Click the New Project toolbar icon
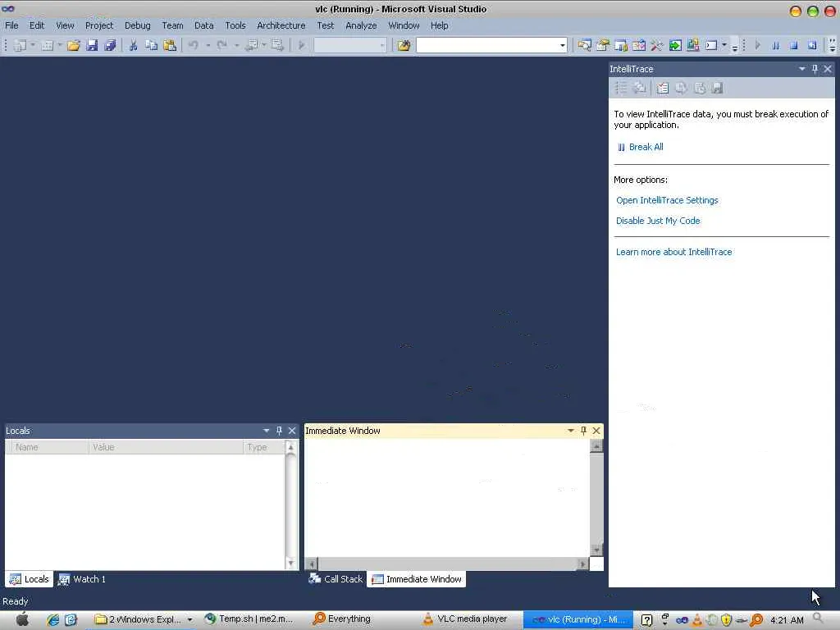Viewport: 840px width, 630px height. pos(21,46)
